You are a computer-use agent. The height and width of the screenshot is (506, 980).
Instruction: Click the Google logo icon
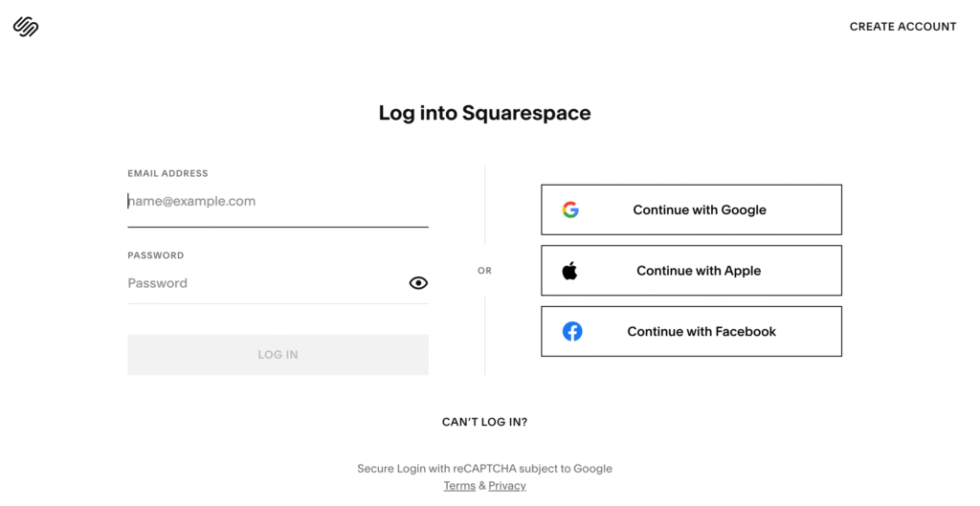coord(570,210)
